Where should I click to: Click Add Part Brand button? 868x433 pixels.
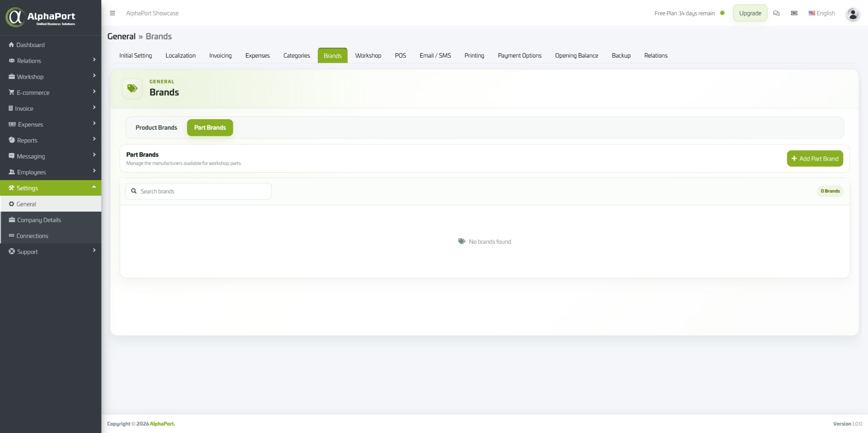(815, 159)
